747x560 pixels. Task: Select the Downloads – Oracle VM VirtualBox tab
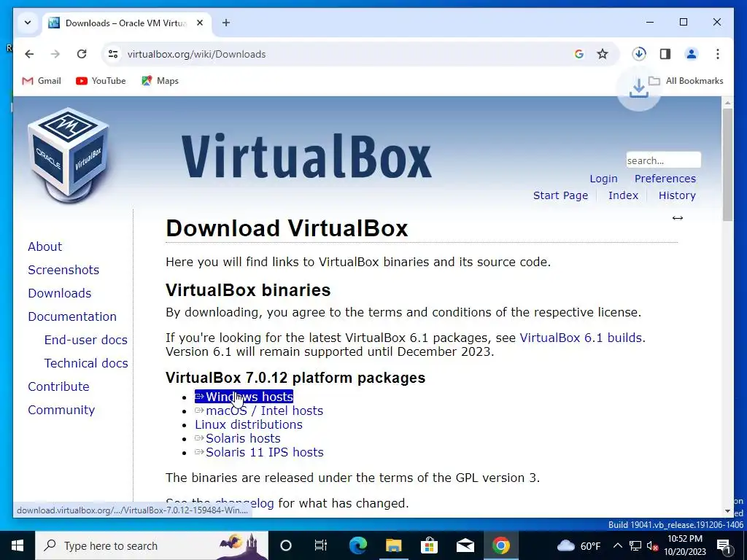coord(125,23)
